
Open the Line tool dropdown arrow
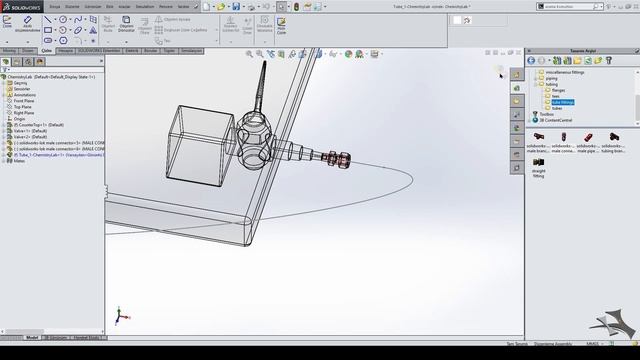55,20
